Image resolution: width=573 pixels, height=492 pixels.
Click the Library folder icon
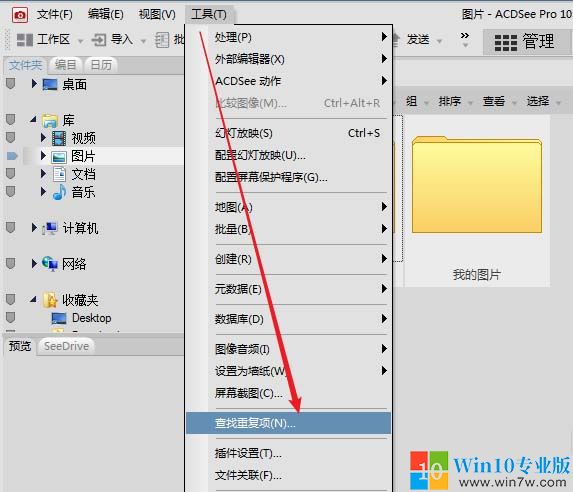50,120
